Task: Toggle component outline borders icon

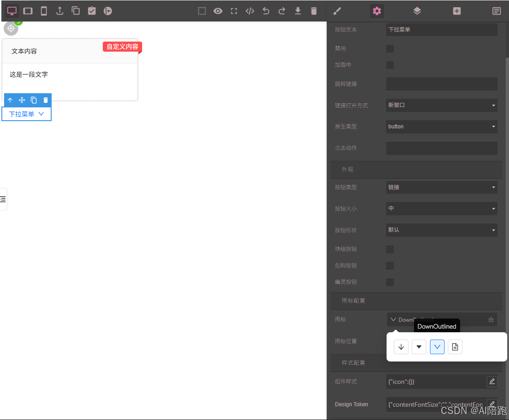Action: 202,11
